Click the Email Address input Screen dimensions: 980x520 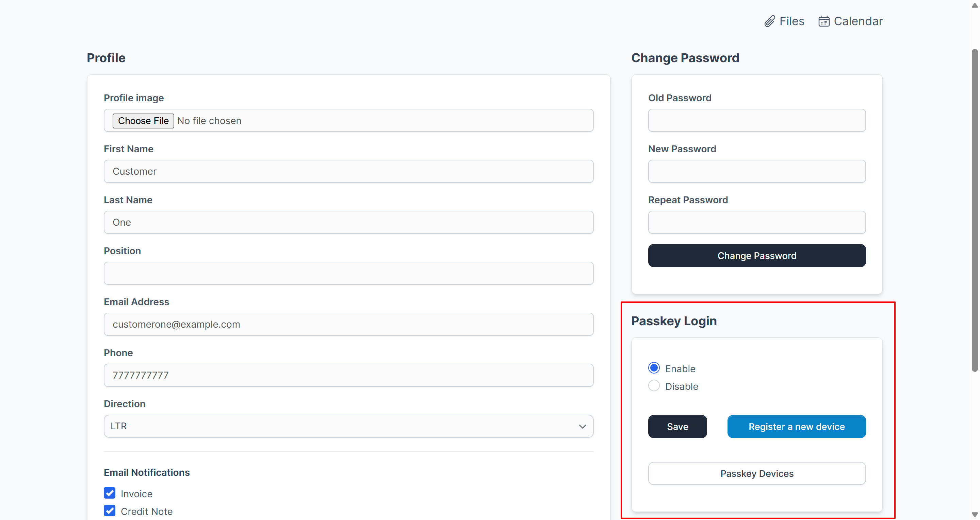coord(348,324)
